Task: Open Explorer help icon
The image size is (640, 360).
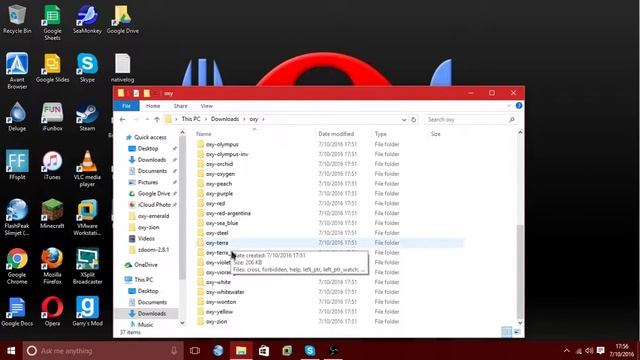Action: tap(519, 106)
